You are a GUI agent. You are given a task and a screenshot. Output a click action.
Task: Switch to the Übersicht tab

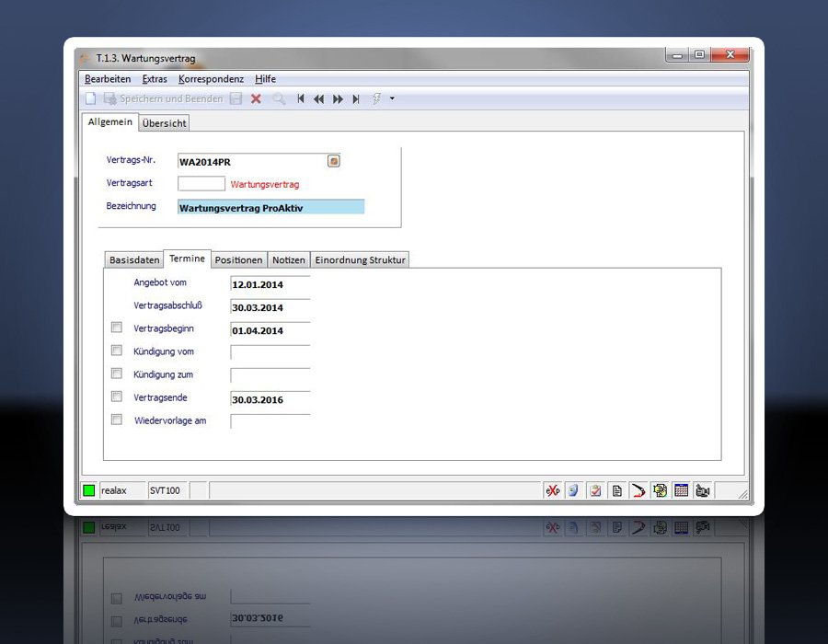(165, 123)
